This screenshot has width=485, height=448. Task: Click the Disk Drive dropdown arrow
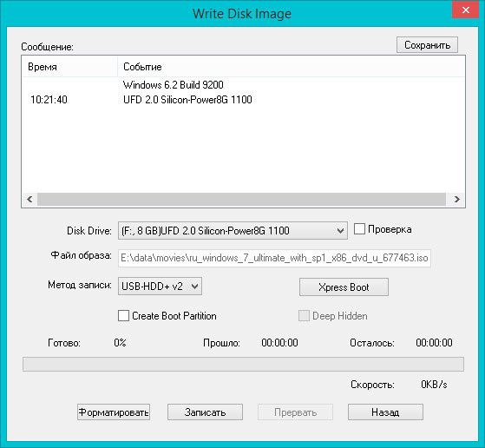click(x=340, y=231)
